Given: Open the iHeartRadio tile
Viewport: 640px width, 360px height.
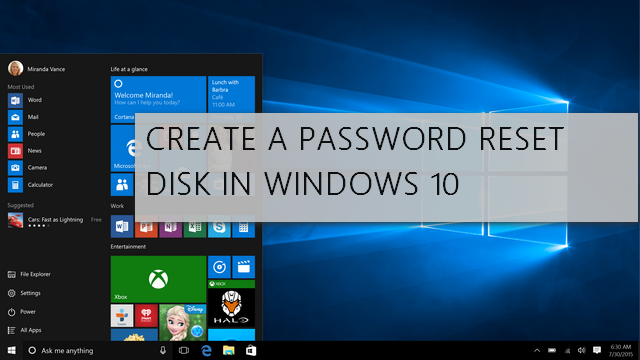Looking at the screenshot, I should (x=146, y=316).
